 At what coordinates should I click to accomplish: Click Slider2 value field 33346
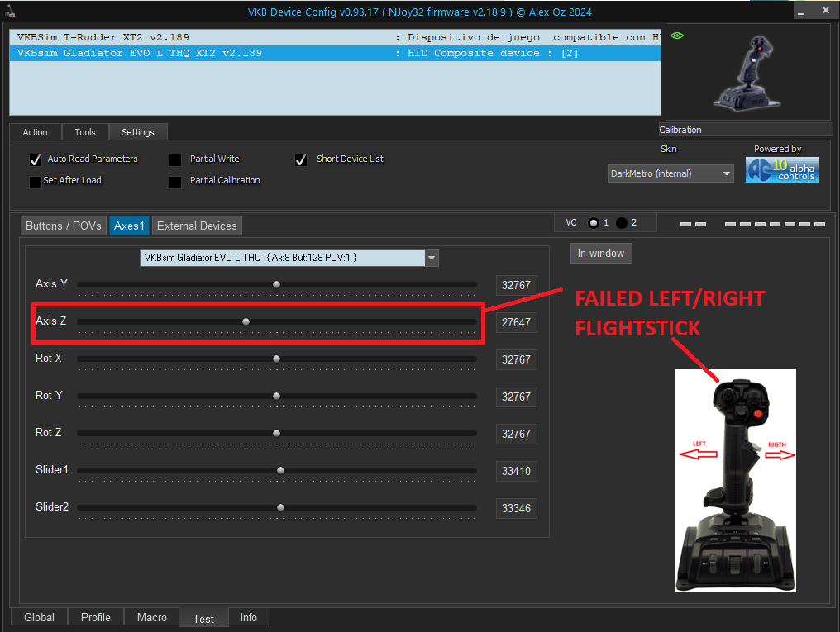[517, 508]
